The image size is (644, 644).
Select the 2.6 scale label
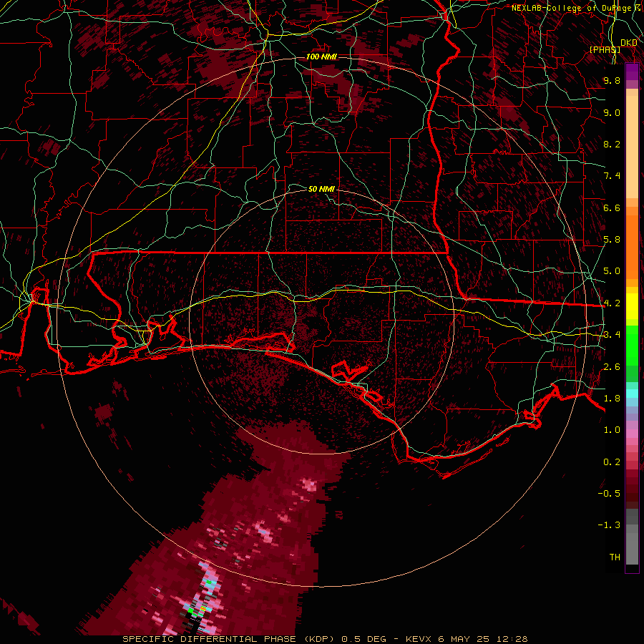tap(612, 367)
